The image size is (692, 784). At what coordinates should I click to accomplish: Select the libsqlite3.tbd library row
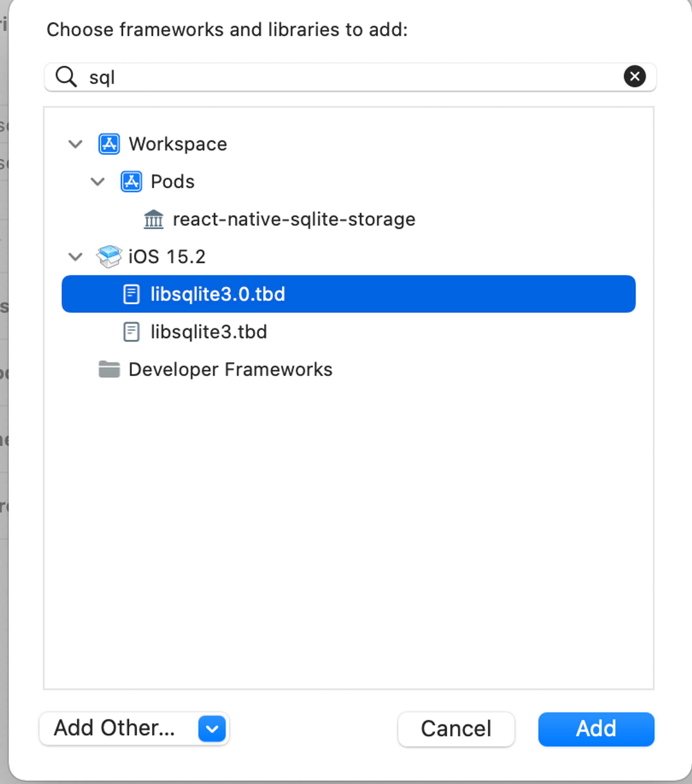coord(208,332)
